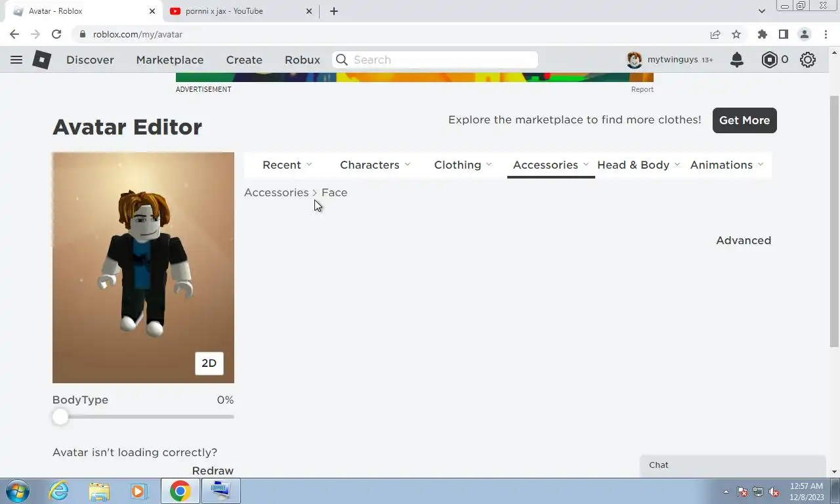Click the mytwinguys avatar thumbnail
This screenshot has width=840, height=504.
(x=634, y=60)
